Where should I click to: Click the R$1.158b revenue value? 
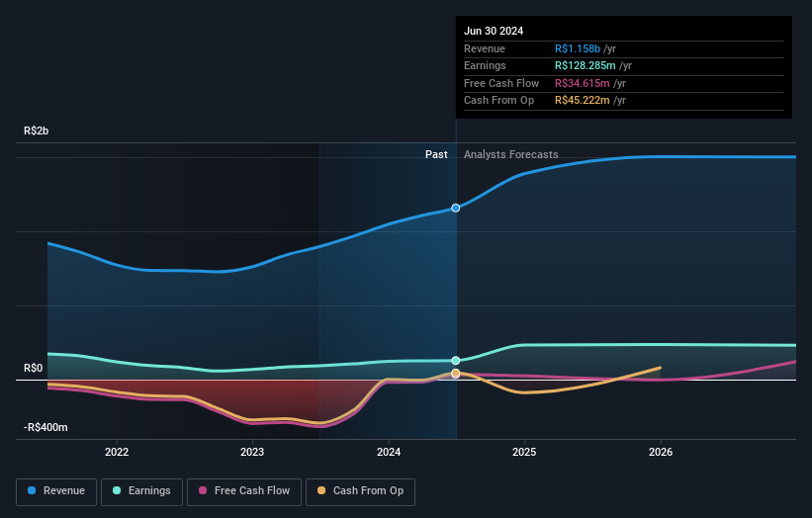click(578, 48)
